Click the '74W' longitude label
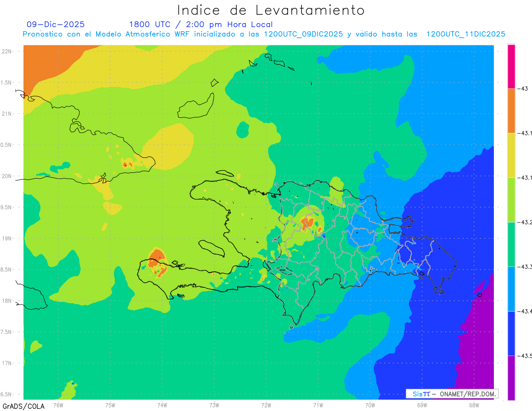 [162, 405]
